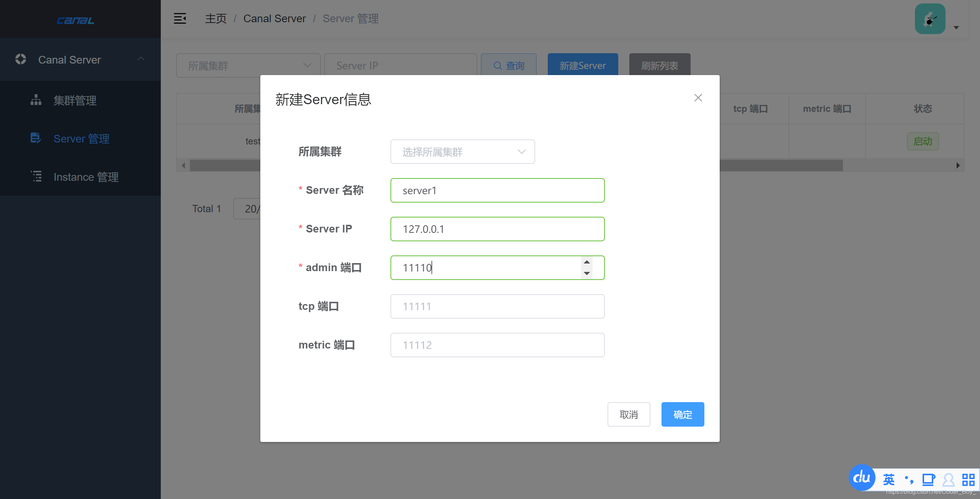The height and width of the screenshot is (499, 980).
Task: Click the Canal Server sidebar heading
Action: click(x=69, y=60)
